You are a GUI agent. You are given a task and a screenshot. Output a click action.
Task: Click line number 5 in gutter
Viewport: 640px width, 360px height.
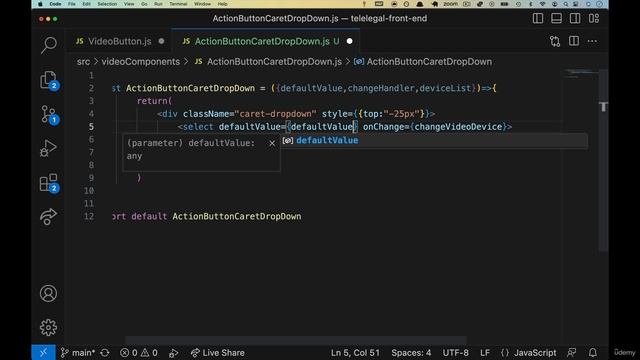(x=91, y=127)
